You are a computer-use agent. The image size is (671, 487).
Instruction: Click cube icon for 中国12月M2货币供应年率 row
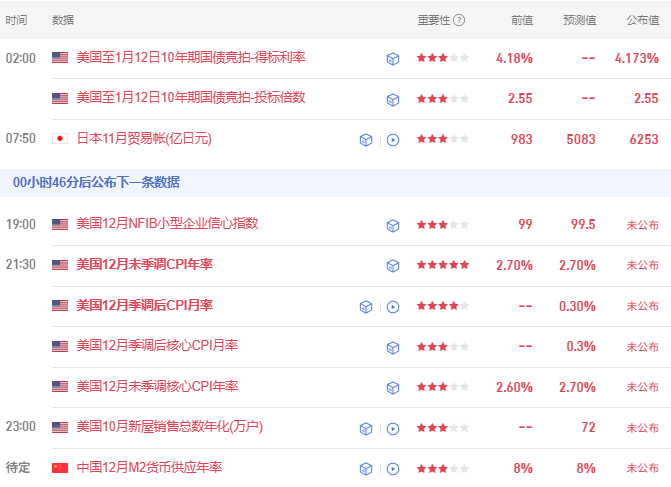tap(366, 468)
